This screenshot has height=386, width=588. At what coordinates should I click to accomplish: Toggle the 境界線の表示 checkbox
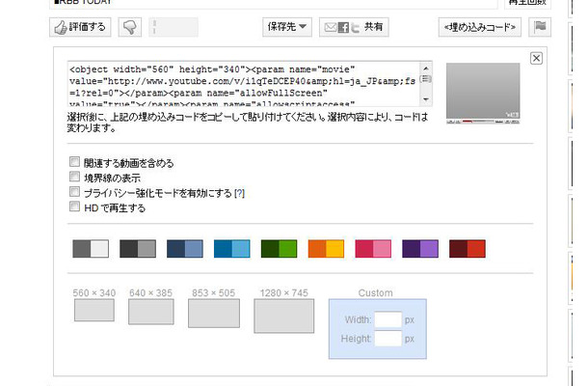75,178
